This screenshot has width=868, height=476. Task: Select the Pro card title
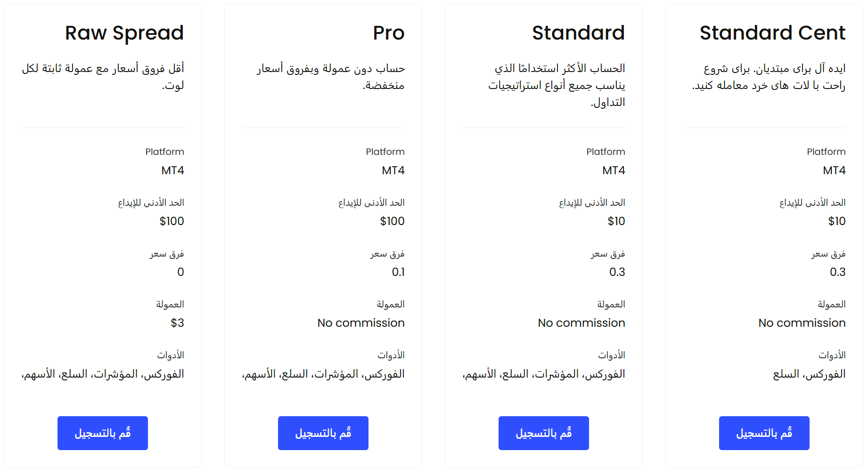(389, 33)
